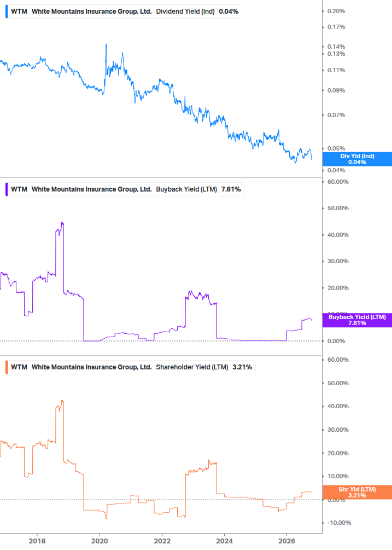Click the WTM ticker in the Dividend Yield legend
This screenshot has width=392, height=550.
19,11
